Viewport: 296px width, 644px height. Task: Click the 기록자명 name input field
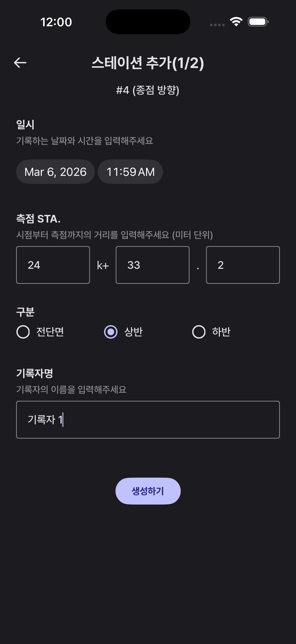pyautogui.click(x=148, y=419)
